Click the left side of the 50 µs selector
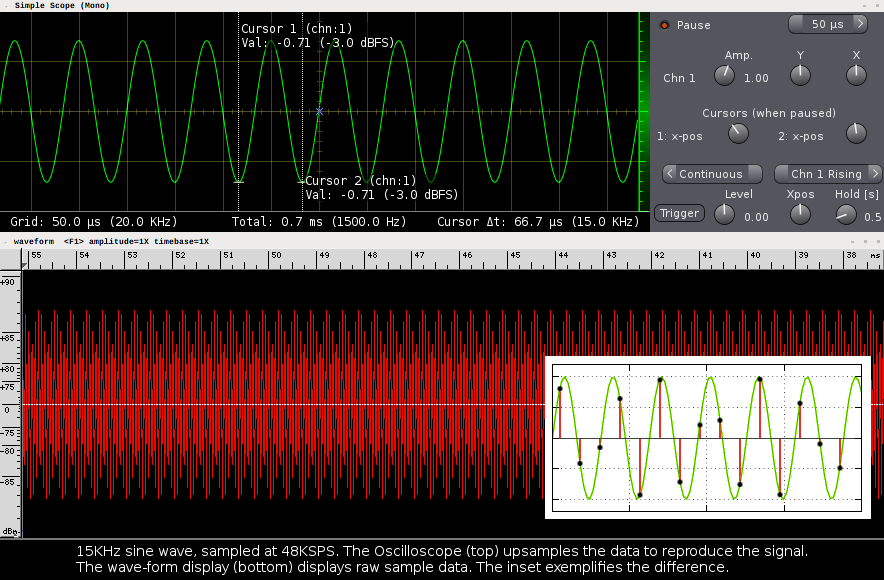 click(795, 24)
